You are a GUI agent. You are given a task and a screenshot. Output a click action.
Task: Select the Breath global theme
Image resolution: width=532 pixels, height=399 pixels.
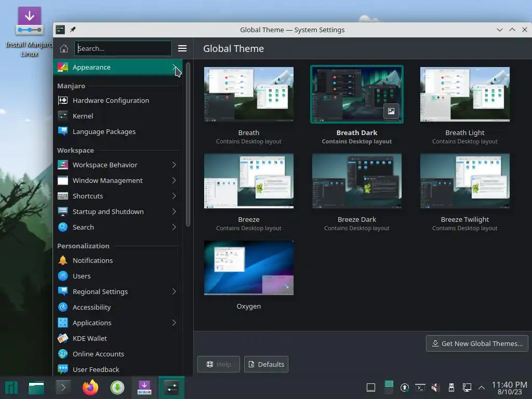[249, 95]
